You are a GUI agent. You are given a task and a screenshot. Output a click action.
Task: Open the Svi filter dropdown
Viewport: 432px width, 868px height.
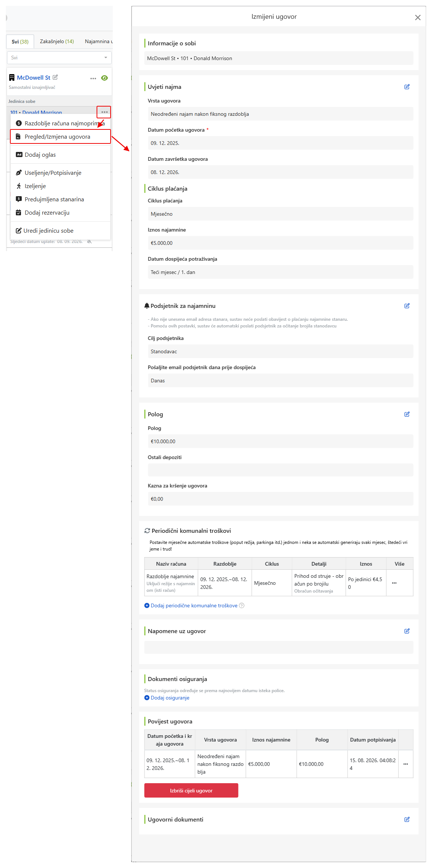pos(59,58)
